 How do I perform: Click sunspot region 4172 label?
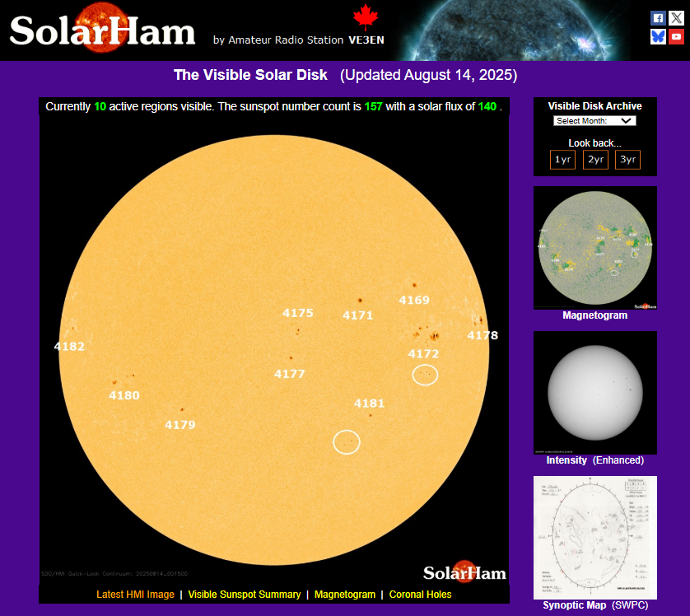[x=423, y=354]
